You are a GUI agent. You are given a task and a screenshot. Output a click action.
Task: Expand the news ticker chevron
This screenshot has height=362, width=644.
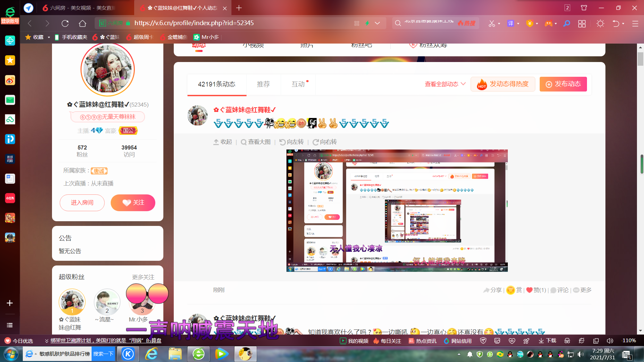coord(46,341)
